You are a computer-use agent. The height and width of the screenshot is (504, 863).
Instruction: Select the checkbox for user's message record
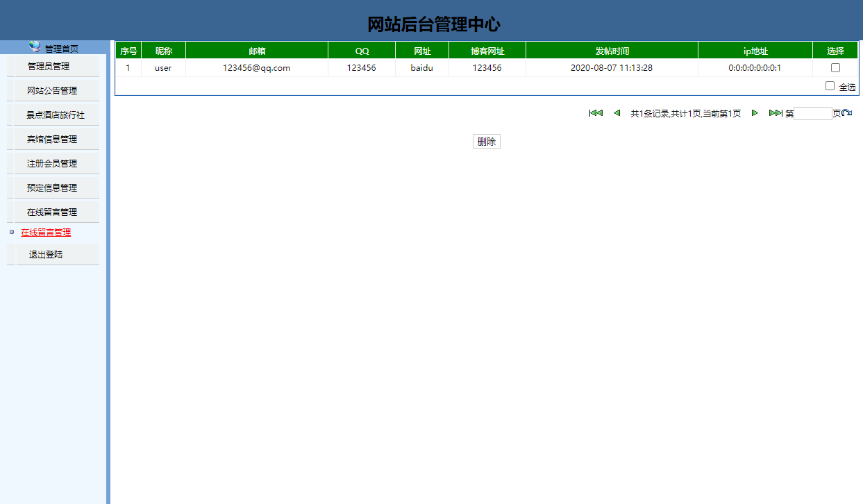click(835, 67)
